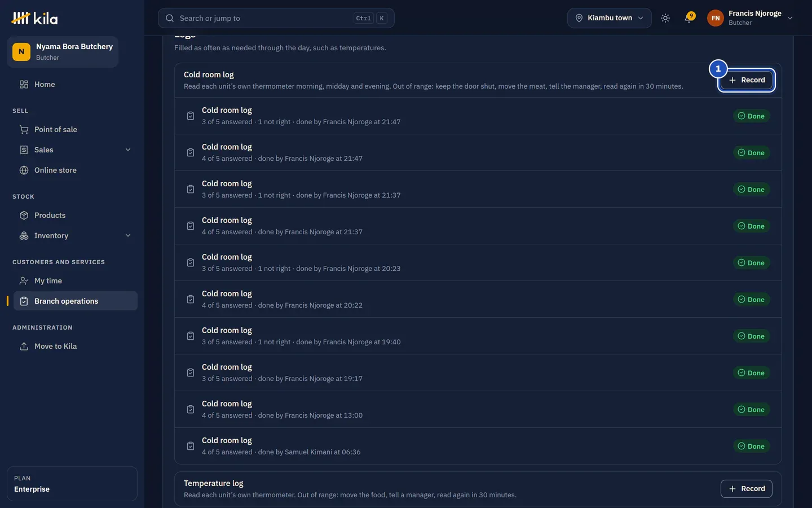This screenshot has width=812, height=508.
Task: Click Record for Temperature log
Action: [747, 489]
